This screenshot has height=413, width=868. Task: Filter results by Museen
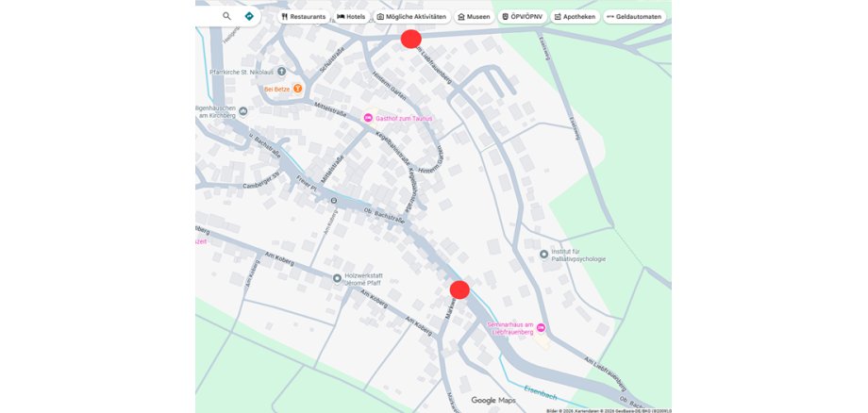click(x=474, y=17)
